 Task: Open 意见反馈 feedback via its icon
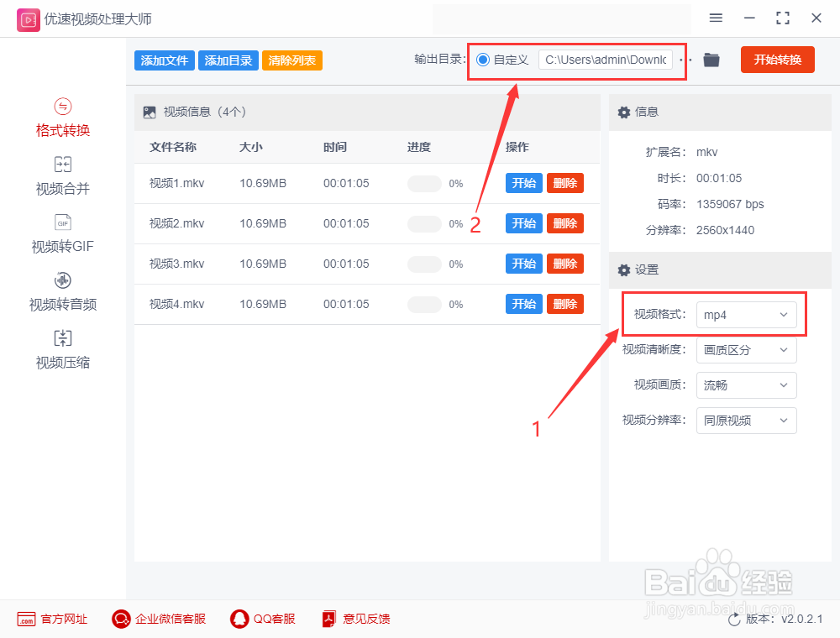pos(328,619)
